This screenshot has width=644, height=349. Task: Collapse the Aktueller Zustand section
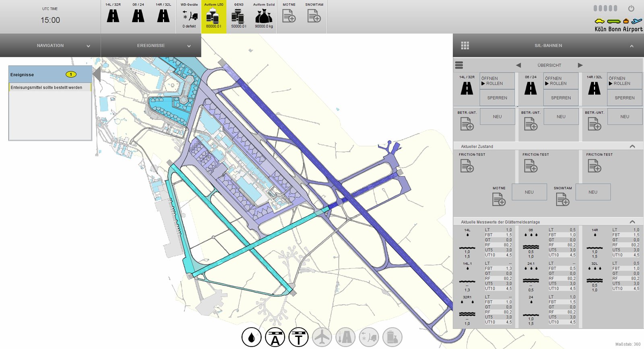632,147
